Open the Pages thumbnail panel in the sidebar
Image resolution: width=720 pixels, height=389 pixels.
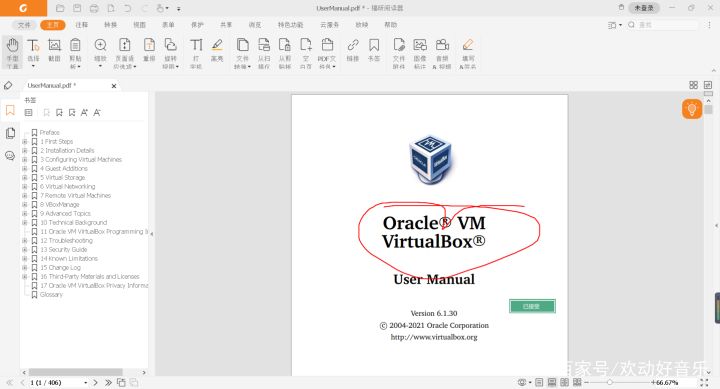[10, 133]
